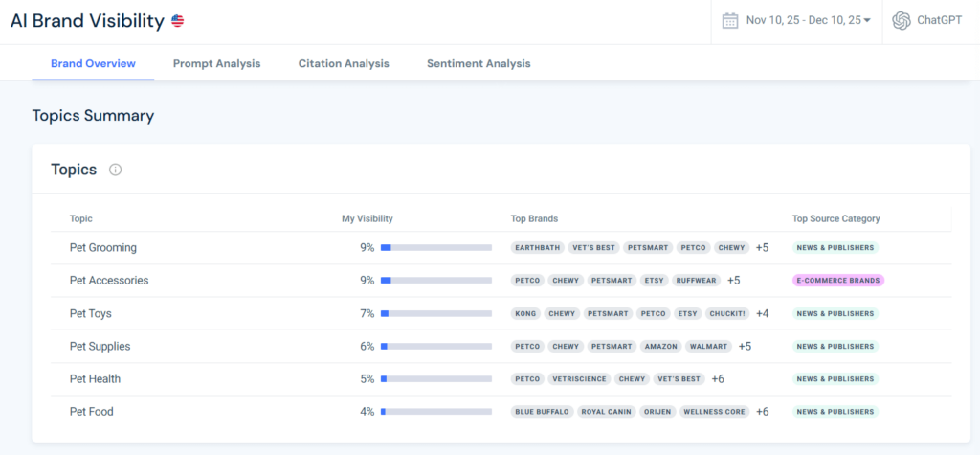980x455 pixels.
Task: Expand +5 more brands for Pet Grooming
Action: (762, 248)
